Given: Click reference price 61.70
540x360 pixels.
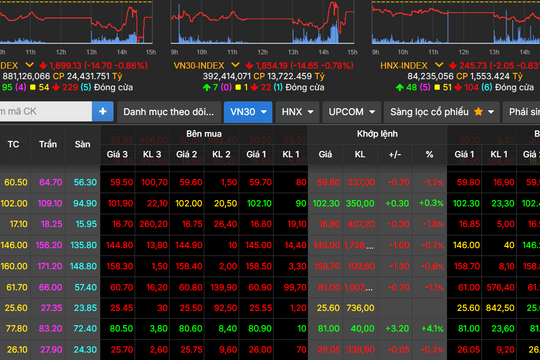Looking at the screenshot, I should coord(17,287).
